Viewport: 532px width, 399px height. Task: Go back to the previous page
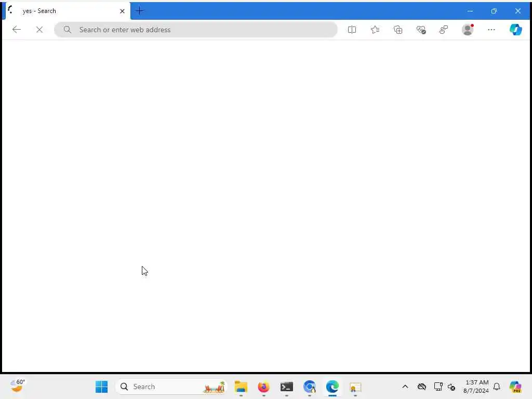[16, 30]
